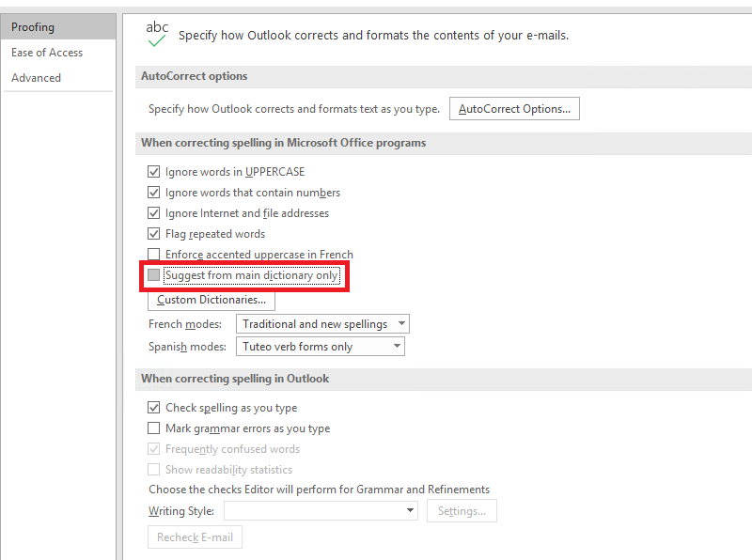Screen dimensions: 752x560
Task: Turn off Check spelling as you type
Action: pyautogui.click(x=153, y=408)
